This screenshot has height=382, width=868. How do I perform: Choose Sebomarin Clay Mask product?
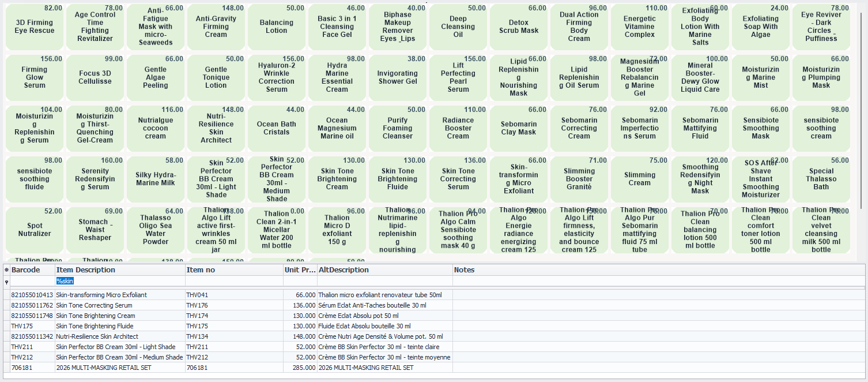click(x=519, y=129)
